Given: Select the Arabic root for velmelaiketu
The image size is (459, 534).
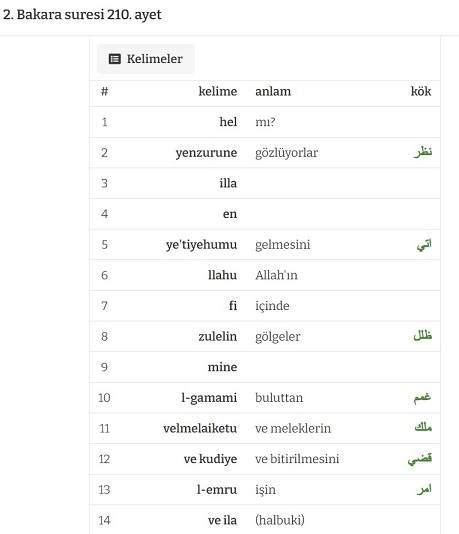Looking at the screenshot, I should 423,427.
